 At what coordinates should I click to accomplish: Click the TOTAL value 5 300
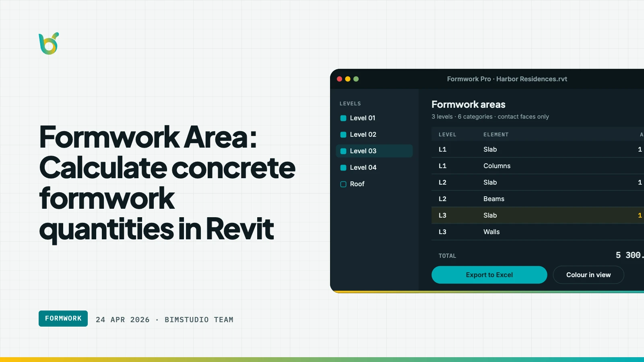630,255
